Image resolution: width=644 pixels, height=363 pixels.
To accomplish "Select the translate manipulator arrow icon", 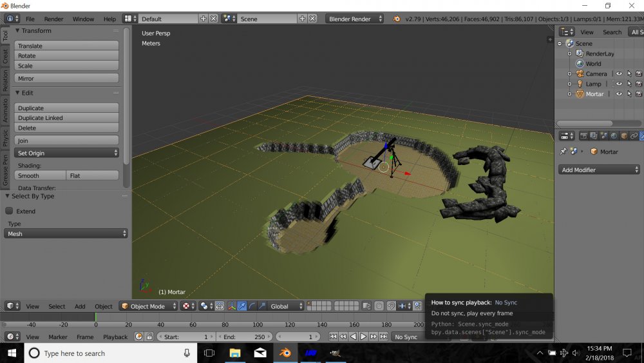I will click(x=242, y=306).
